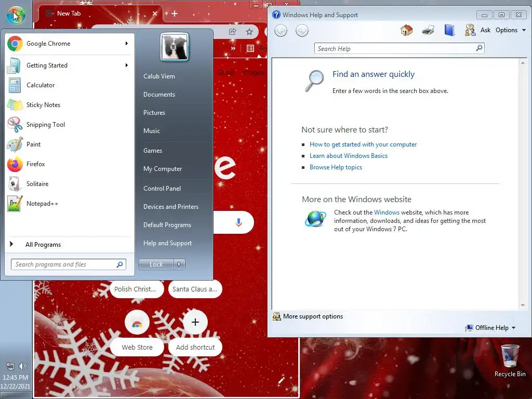Go forward in Help and Support

[x=302, y=31]
